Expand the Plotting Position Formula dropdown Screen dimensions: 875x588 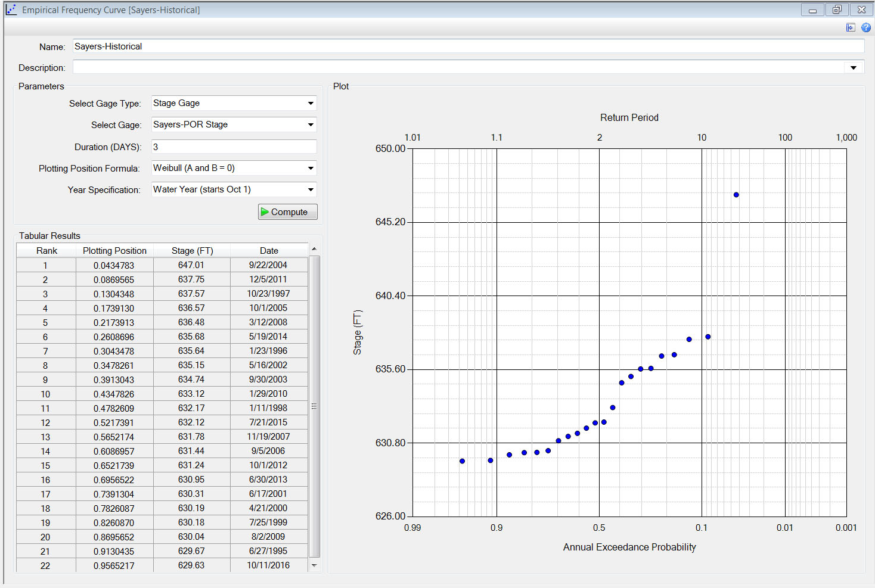point(311,168)
